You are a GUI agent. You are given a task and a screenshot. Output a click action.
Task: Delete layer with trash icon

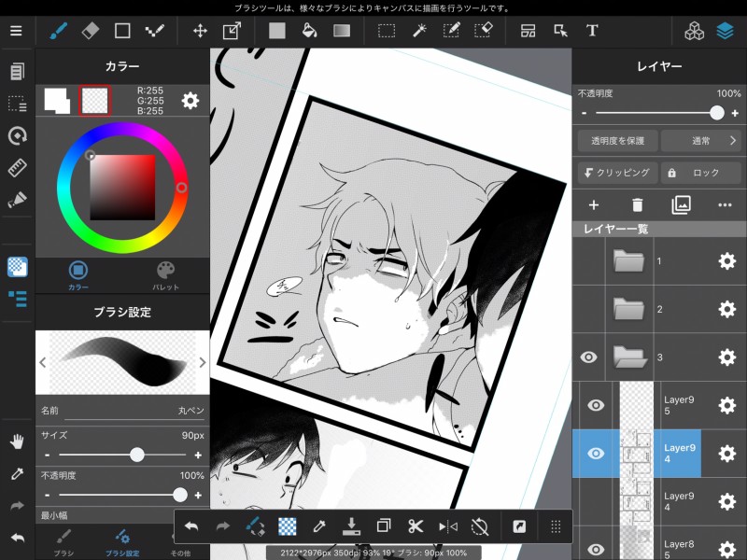(x=638, y=205)
